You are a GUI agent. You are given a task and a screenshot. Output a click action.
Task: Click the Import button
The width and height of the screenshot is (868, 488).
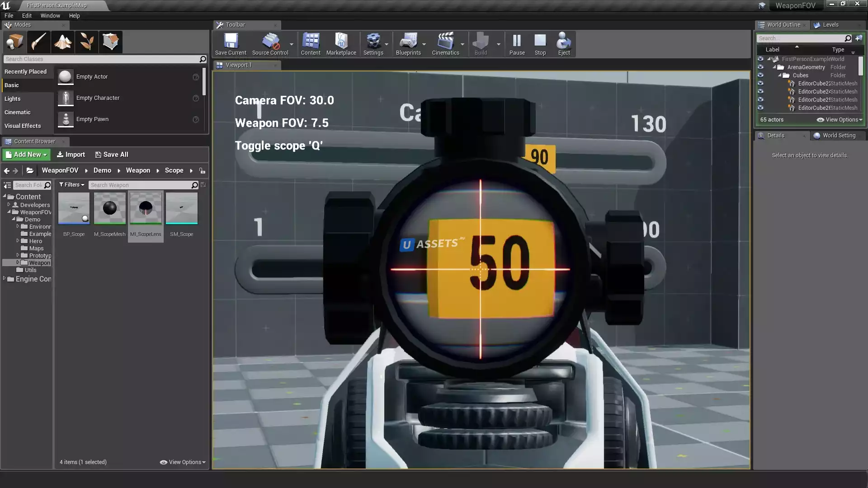coord(71,155)
